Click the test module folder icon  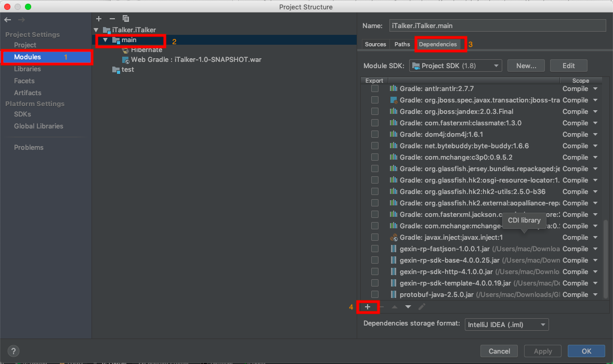click(116, 70)
